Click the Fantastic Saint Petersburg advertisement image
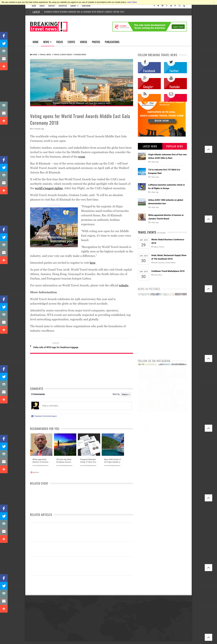This screenshot has width=217, height=644. pos(54,227)
